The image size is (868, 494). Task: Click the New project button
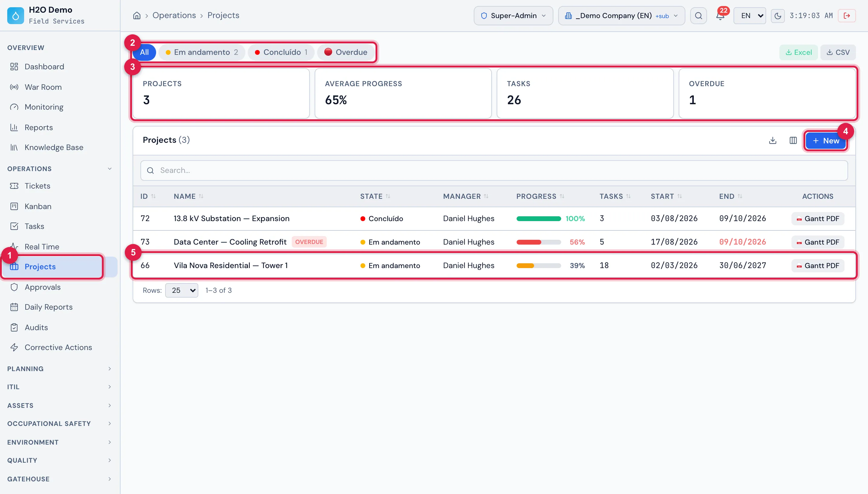click(x=825, y=141)
